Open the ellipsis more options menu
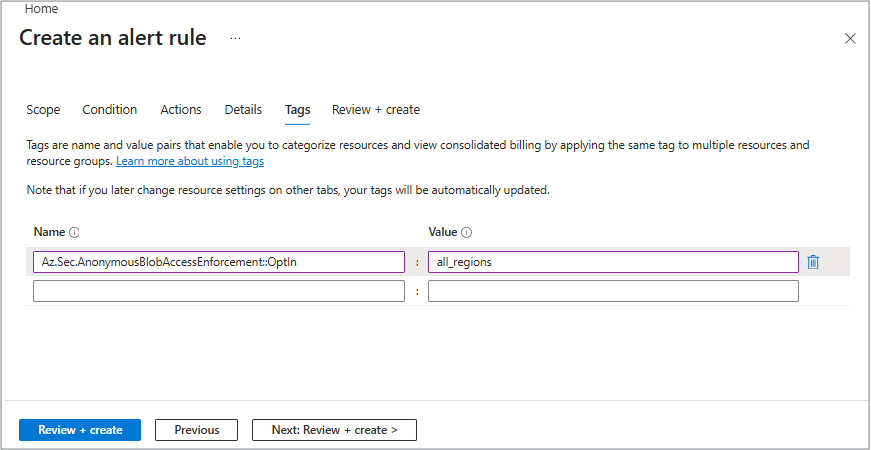Image resolution: width=871 pixels, height=450 pixels. (235, 38)
